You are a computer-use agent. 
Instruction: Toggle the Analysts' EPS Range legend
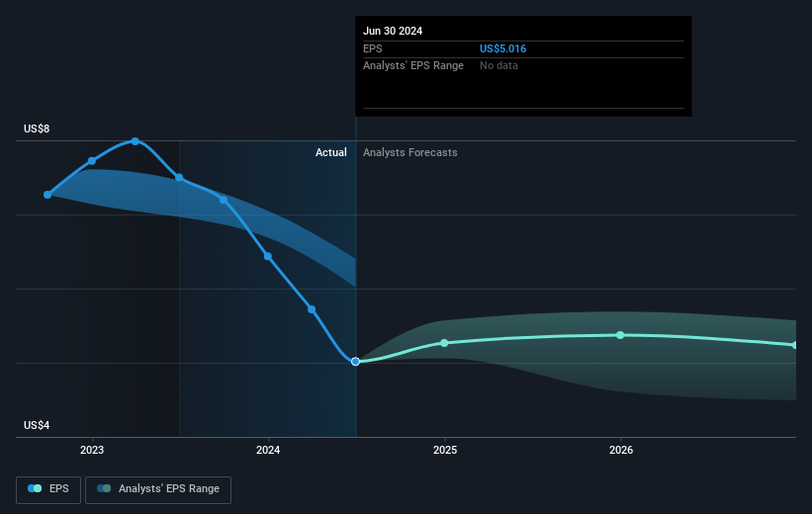tap(158, 489)
